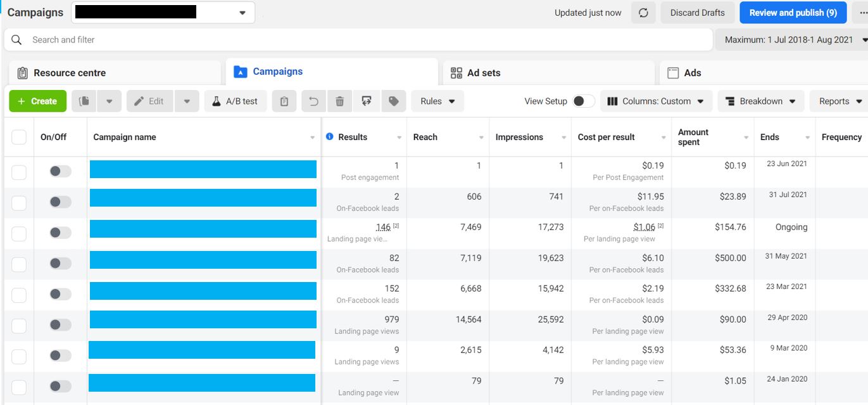Expand the Breakdown dropdown
Viewport: 868px width, 405px height.
click(760, 100)
